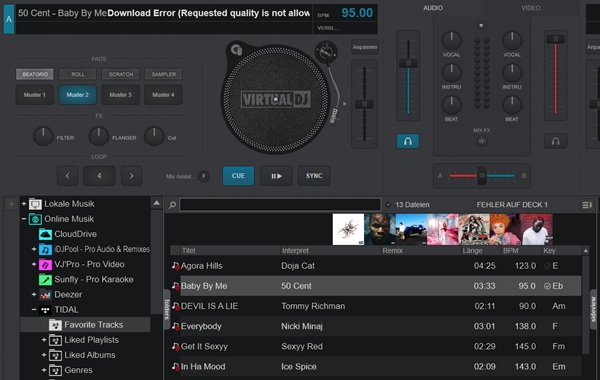600x380 pixels.
Task: Click the Anpassen button beside the pitch fader
Action: pos(365,47)
